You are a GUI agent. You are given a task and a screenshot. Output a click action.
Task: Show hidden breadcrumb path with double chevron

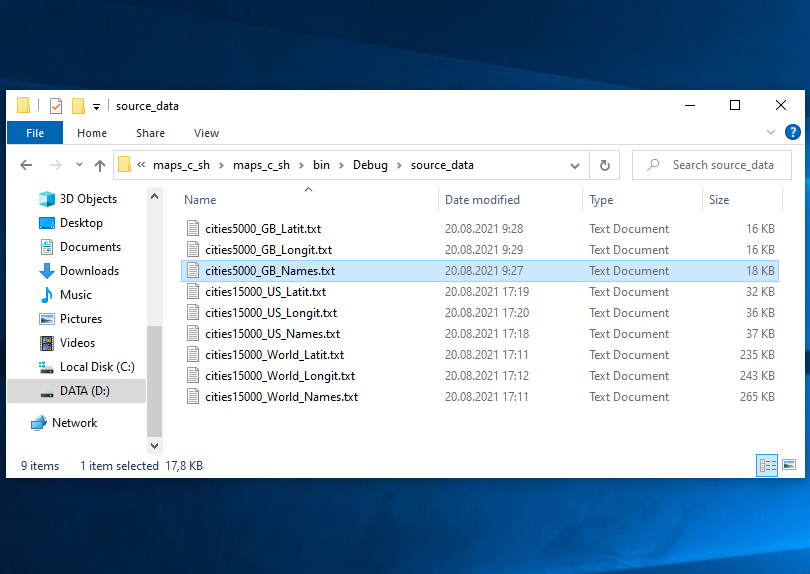click(141, 165)
